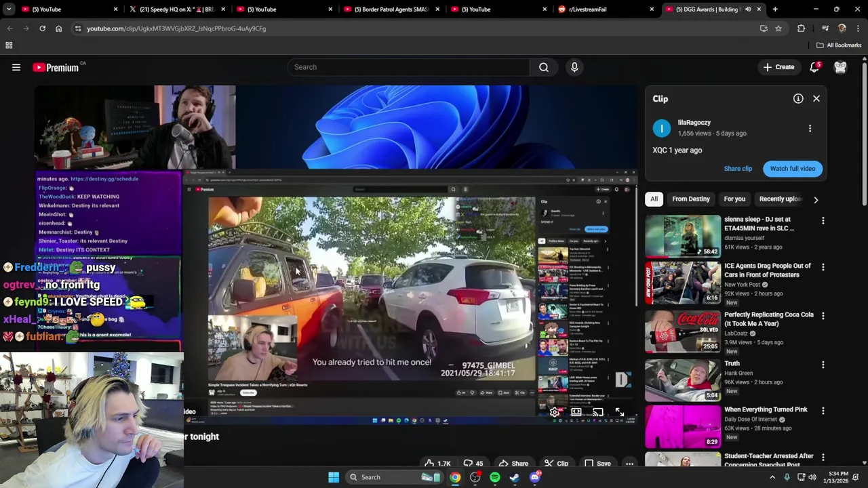Open the account avatar menu
This screenshot has height=488, width=868.
pyautogui.click(x=840, y=67)
